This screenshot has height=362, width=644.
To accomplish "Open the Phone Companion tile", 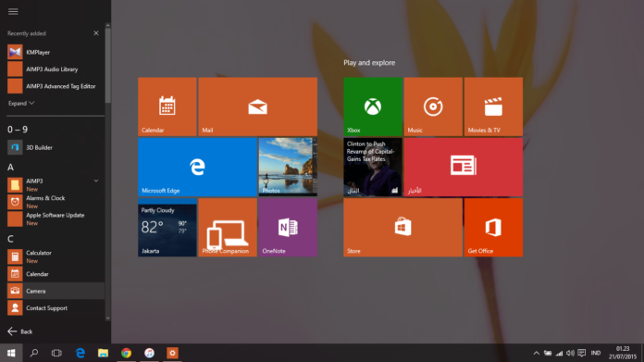I will [x=228, y=228].
